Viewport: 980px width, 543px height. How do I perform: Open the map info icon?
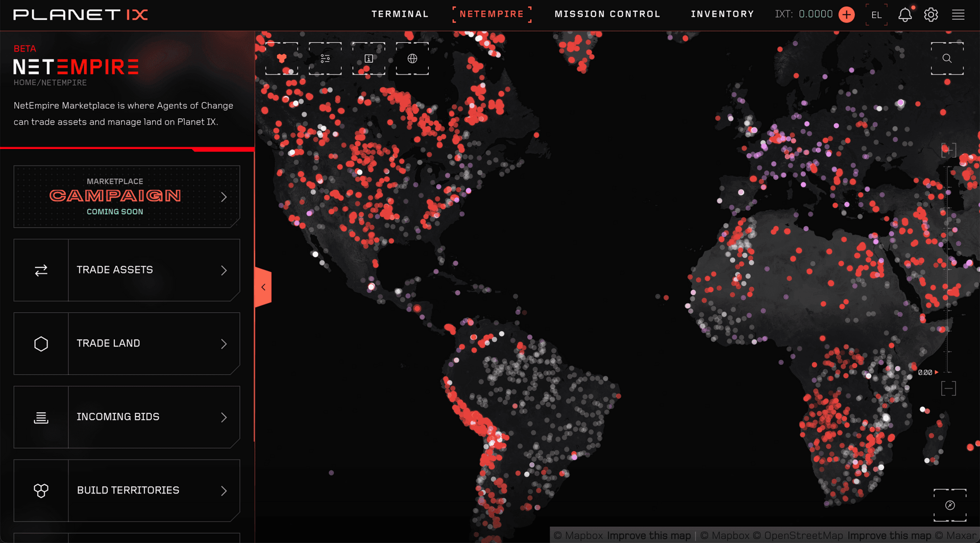point(369,59)
